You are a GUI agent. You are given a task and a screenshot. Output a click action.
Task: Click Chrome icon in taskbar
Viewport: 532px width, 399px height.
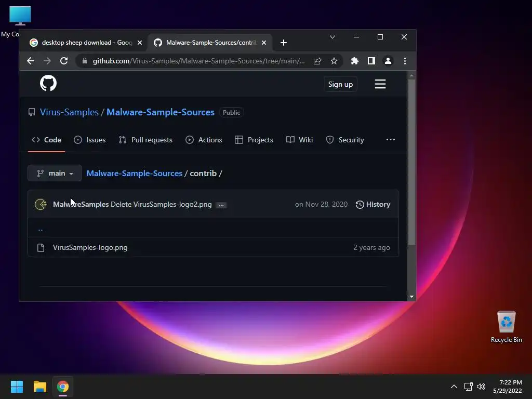[x=63, y=387]
